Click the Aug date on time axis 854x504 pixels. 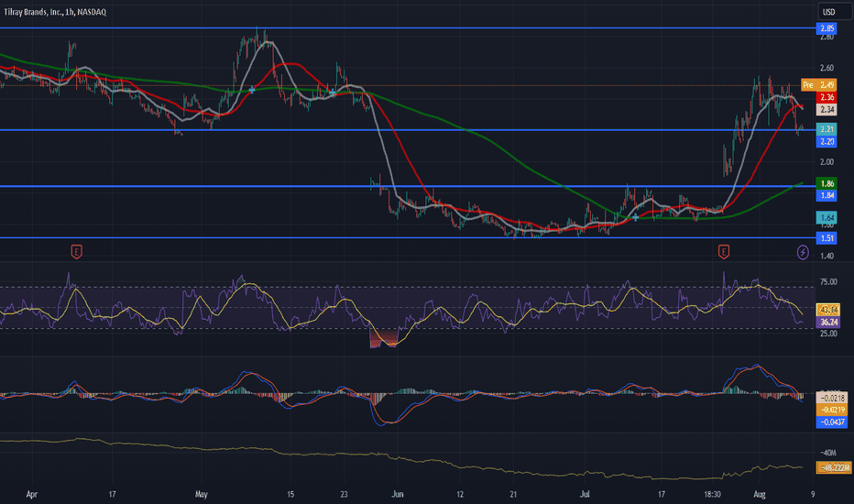pos(760,495)
